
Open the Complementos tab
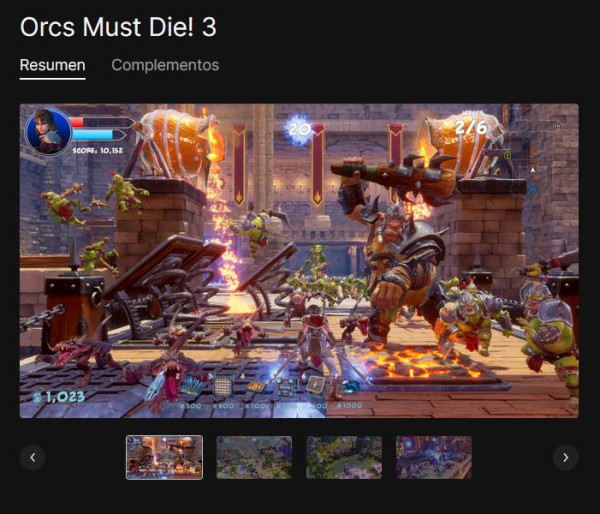point(165,65)
